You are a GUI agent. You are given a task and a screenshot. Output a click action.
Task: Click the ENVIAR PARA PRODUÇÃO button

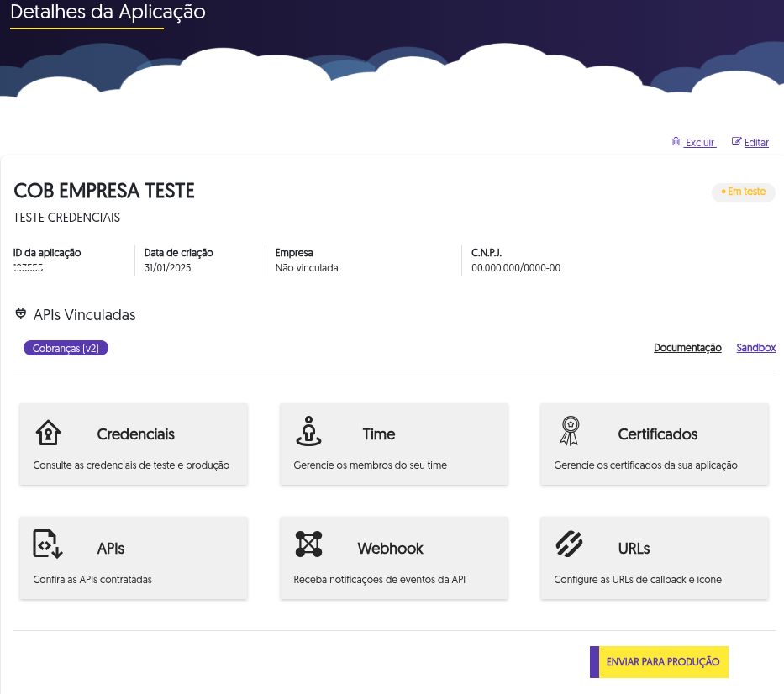659,662
